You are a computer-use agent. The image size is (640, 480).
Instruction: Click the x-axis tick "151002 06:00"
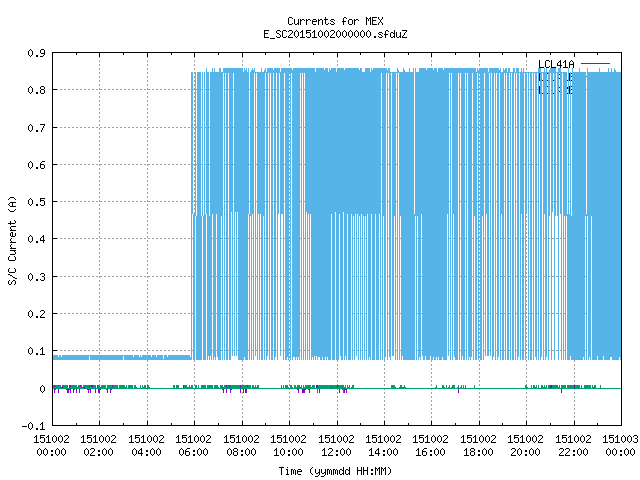(x=193, y=446)
